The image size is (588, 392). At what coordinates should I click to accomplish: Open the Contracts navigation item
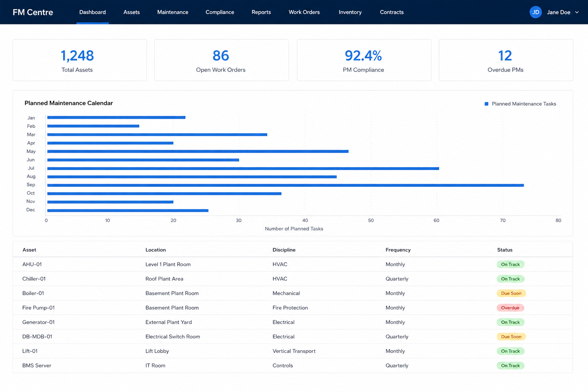click(392, 12)
